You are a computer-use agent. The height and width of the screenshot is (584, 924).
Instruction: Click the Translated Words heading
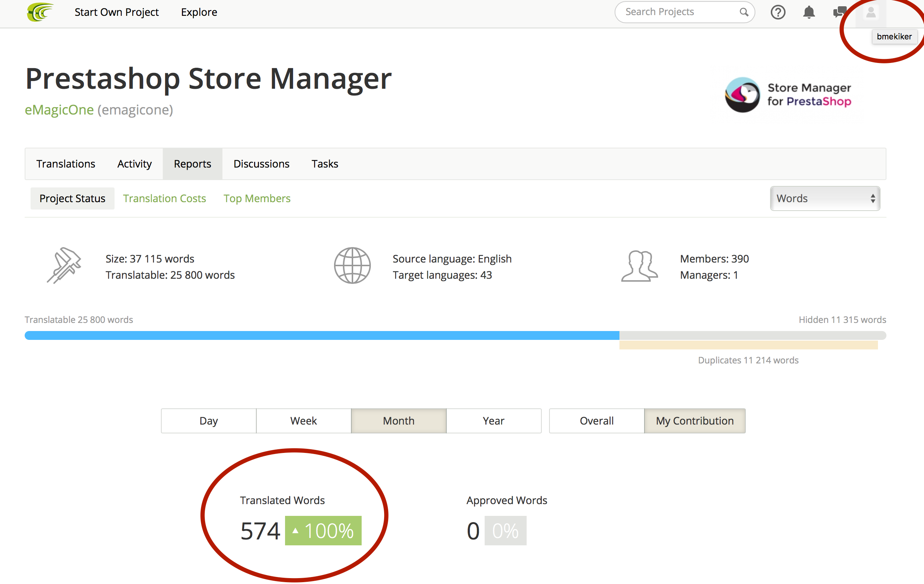(x=282, y=500)
